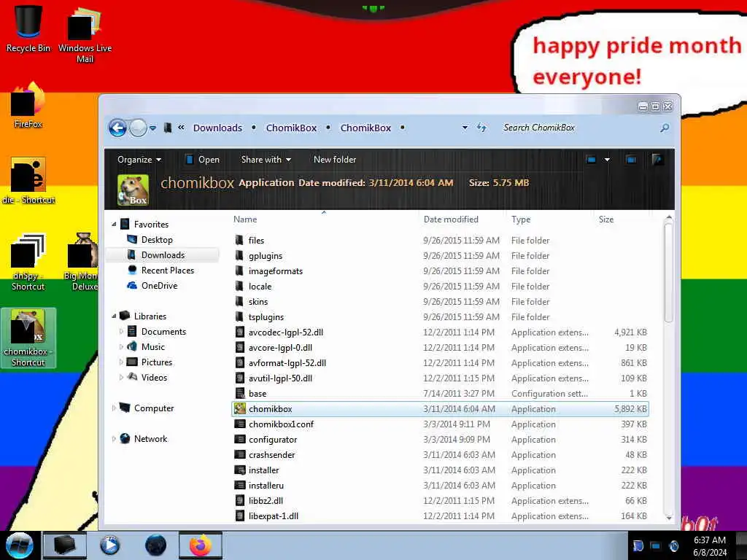Expand the Documents library node
747x560 pixels.
coord(121,331)
